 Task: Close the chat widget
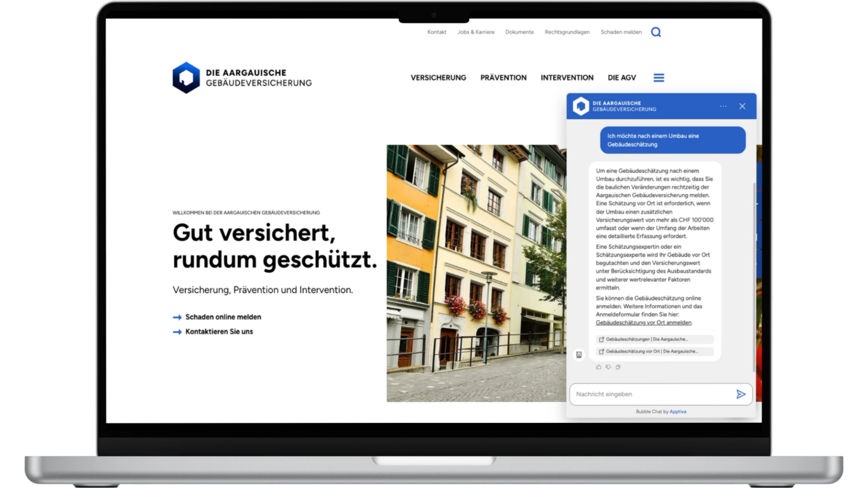click(742, 106)
